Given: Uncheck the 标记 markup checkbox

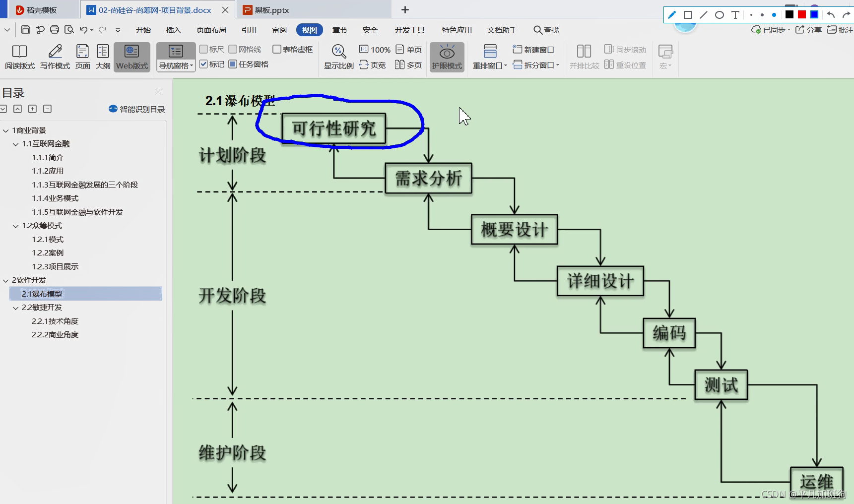Looking at the screenshot, I should pyautogui.click(x=203, y=64).
